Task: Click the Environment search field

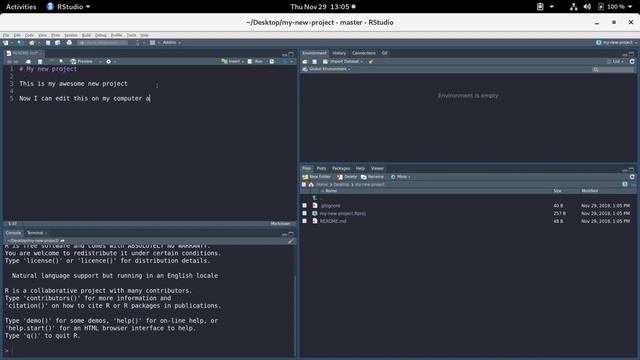Action: [x=613, y=69]
